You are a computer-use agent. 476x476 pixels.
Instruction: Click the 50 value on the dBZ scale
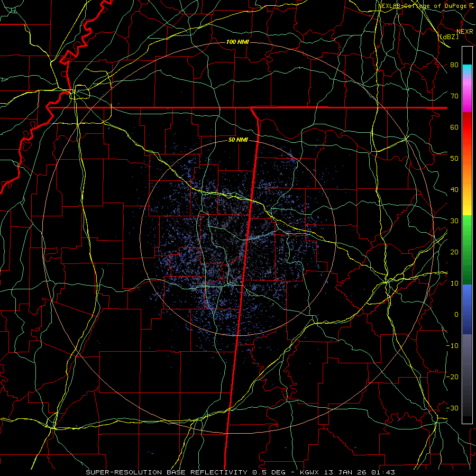click(x=454, y=159)
